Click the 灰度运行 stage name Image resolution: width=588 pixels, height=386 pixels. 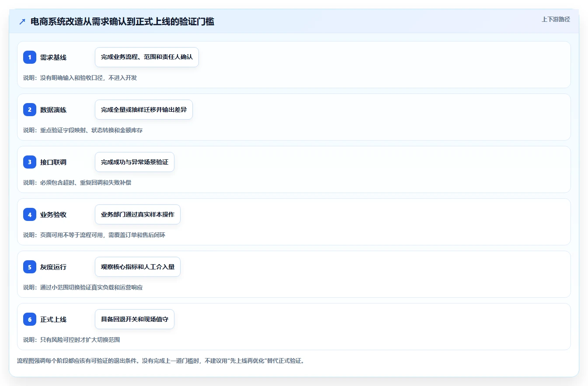coord(53,267)
